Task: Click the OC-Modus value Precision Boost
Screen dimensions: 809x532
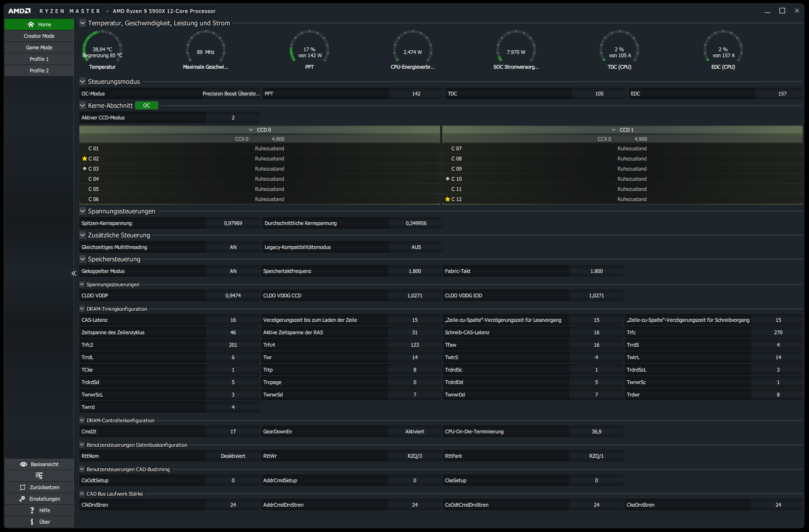Action: [x=231, y=94]
